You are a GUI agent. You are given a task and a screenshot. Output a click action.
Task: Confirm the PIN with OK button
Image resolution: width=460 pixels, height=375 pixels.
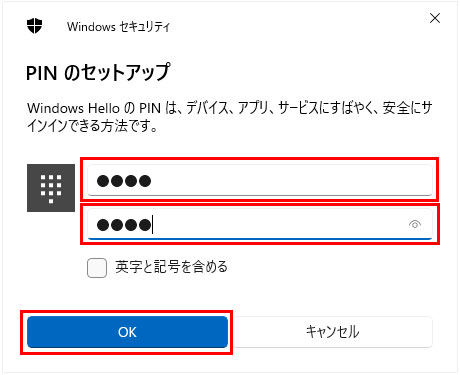click(127, 332)
